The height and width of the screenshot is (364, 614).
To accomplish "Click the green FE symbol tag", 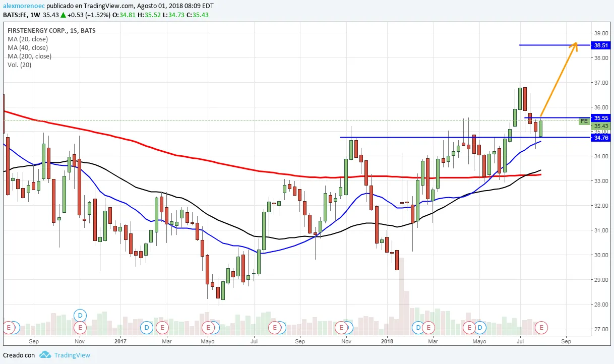I will (584, 121).
